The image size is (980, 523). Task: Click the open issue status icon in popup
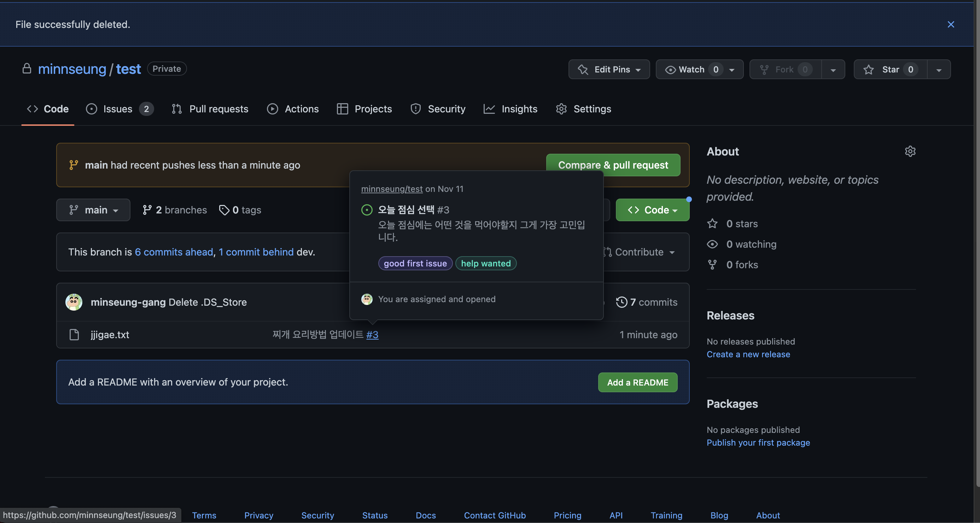coord(367,210)
